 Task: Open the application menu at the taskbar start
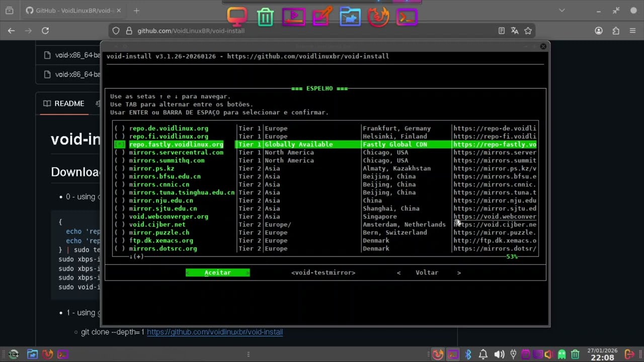pyautogui.click(x=14, y=354)
